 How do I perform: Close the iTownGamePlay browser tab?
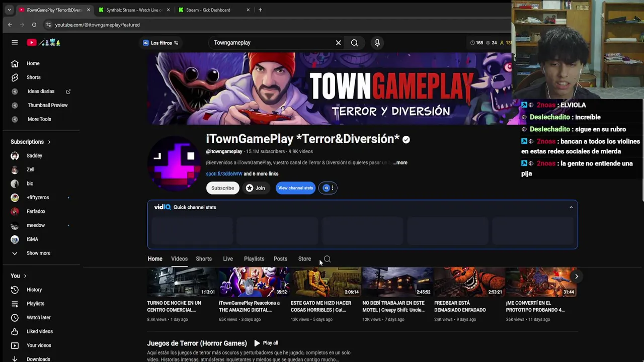88,10
